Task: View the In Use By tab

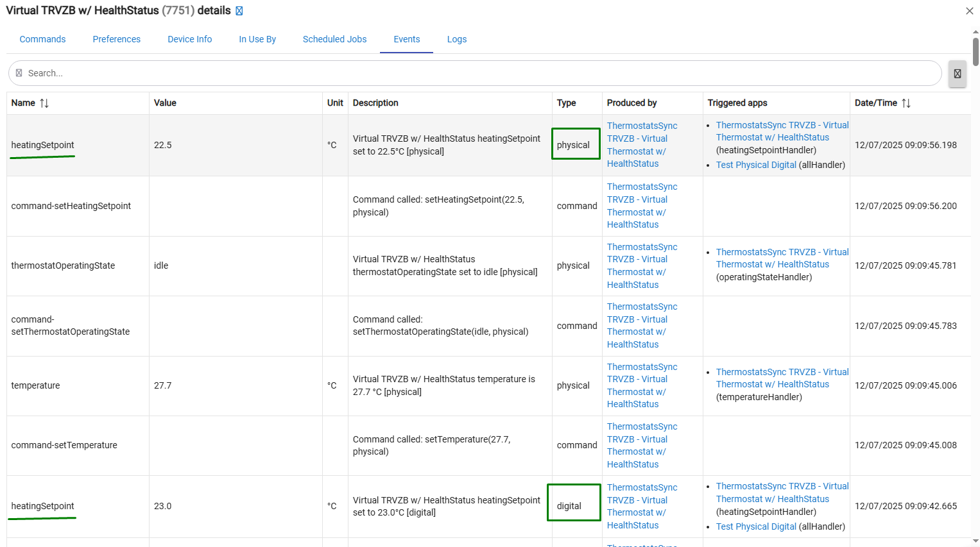Action: pyautogui.click(x=257, y=39)
